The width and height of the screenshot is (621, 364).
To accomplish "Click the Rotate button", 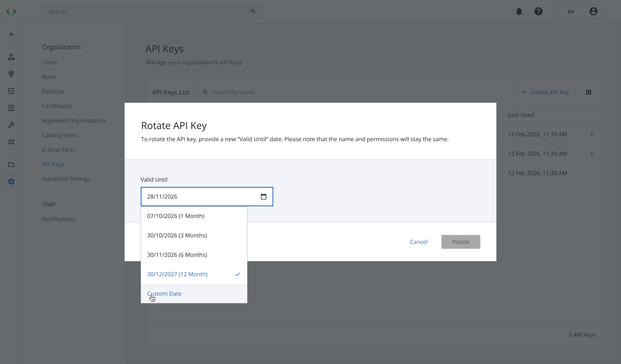I will tap(460, 242).
